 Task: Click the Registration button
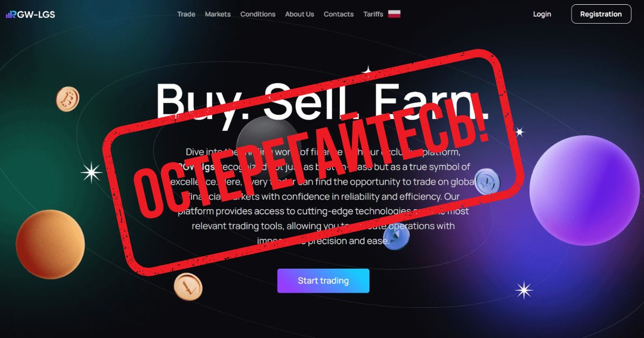601,14
